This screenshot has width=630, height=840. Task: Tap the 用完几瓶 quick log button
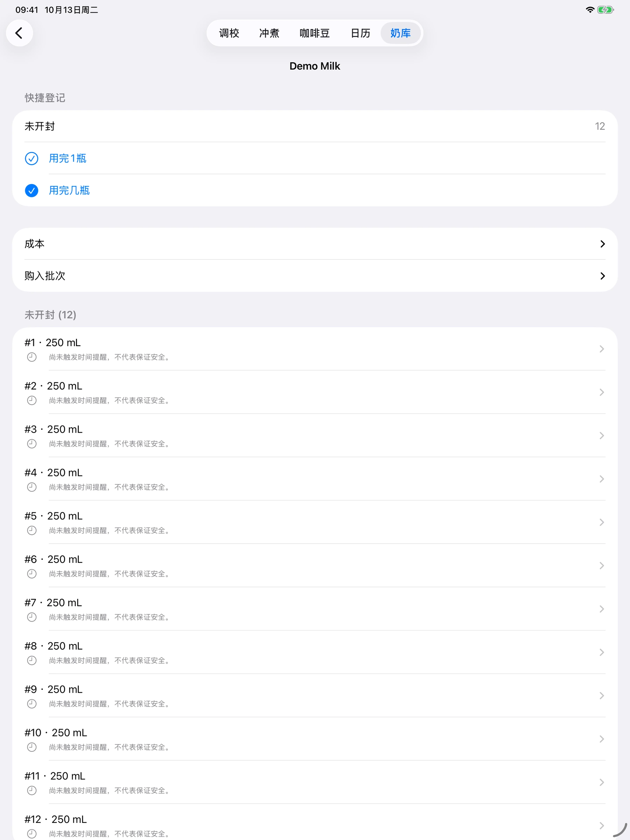(x=315, y=190)
